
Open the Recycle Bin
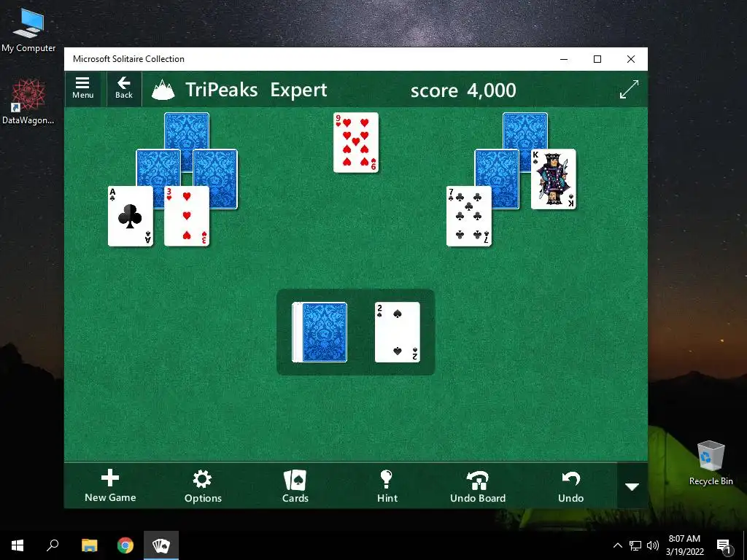711,463
